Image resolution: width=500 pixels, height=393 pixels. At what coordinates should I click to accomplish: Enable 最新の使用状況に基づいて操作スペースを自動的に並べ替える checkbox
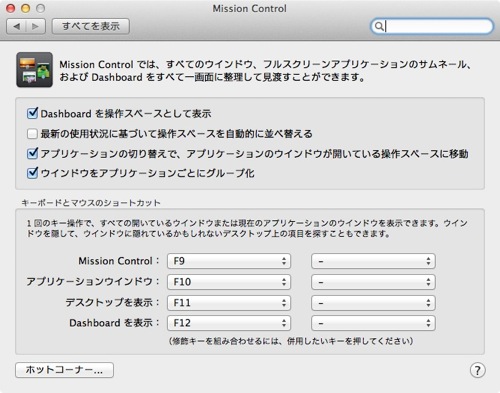(x=32, y=134)
